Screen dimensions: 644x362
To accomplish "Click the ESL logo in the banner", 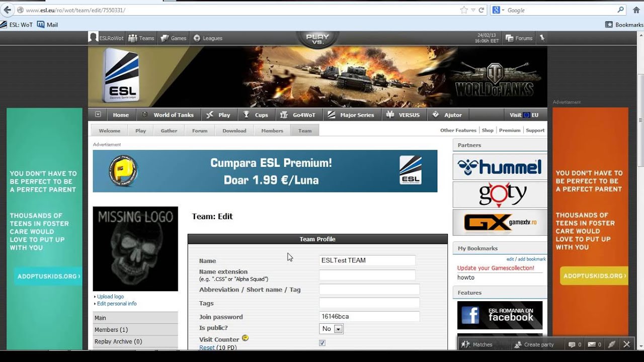I will [x=121, y=76].
